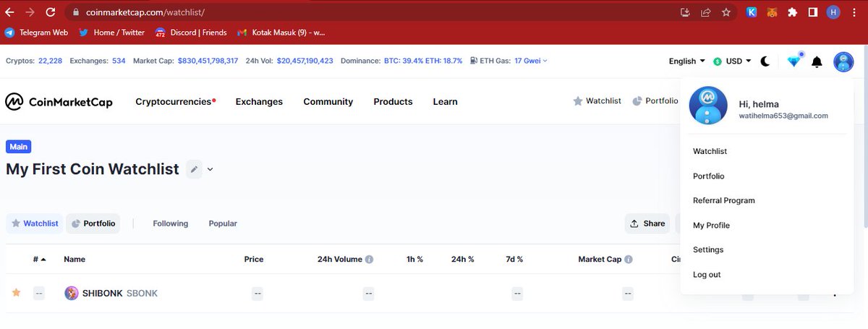
Task: Select Portfolio in the account menu
Action: [x=709, y=176]
